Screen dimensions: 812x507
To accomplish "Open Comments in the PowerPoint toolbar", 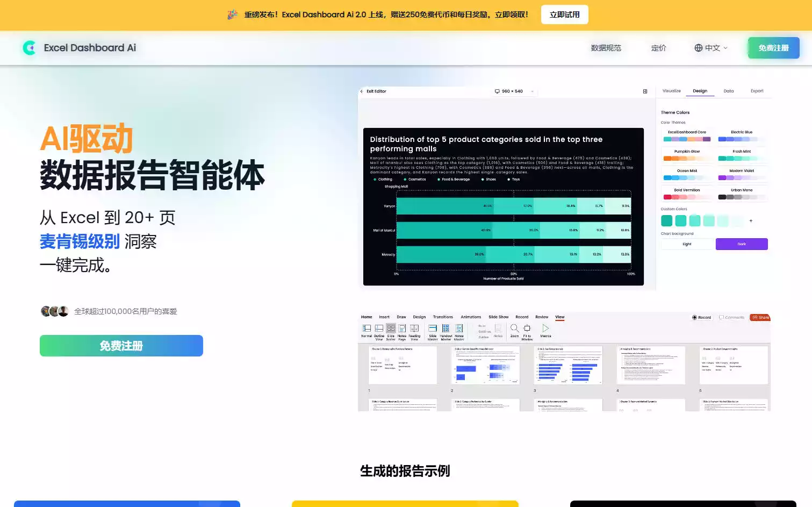I will [x=731, y=317].
